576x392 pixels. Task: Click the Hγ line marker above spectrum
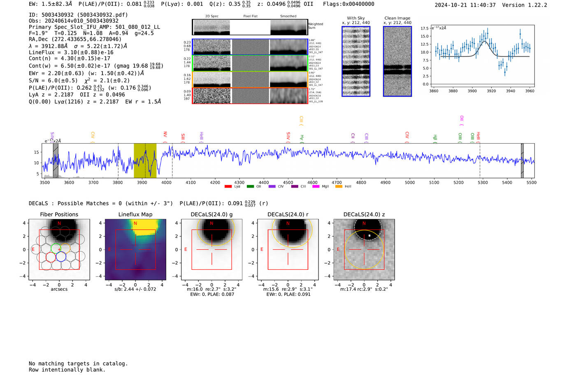click(302, 139)
